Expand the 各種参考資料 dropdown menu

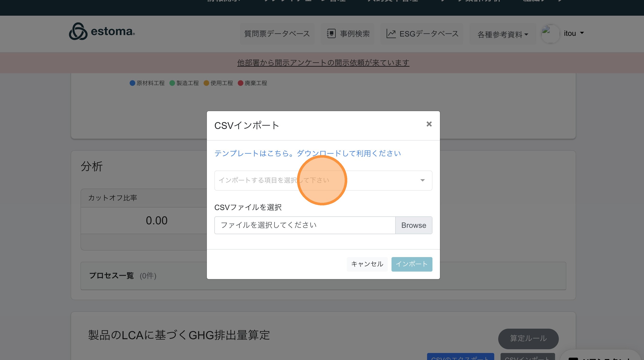tap(502, 34)
